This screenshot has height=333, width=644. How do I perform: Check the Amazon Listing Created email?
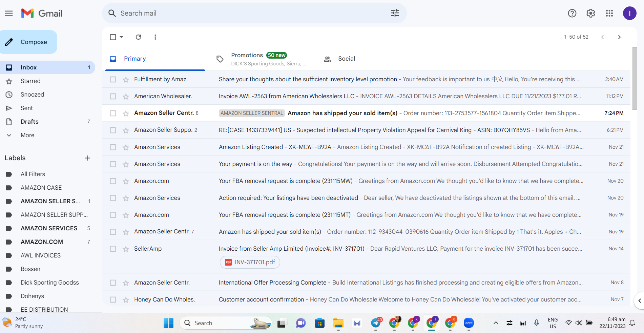tap(113, 147)
